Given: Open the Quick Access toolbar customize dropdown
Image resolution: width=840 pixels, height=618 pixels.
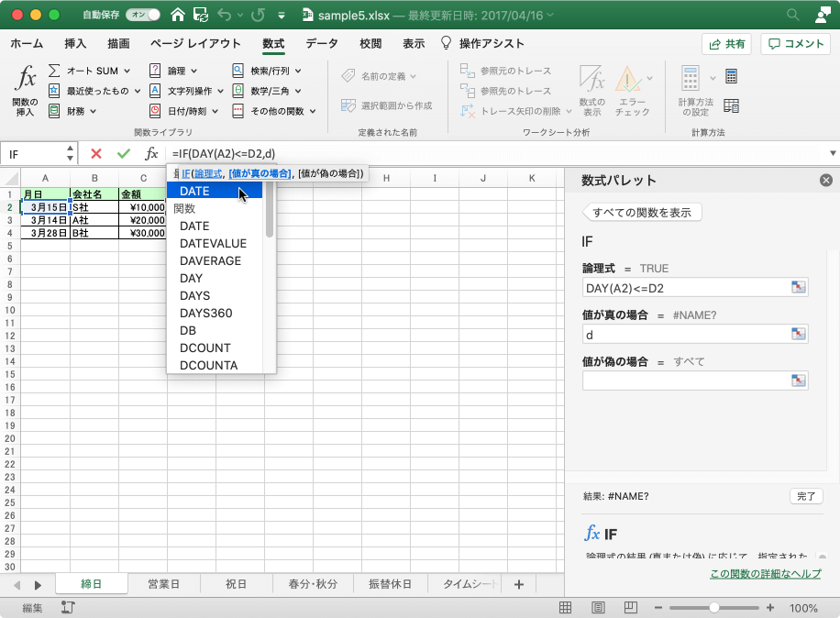Looking at the screenshot, I should coord(282,16).
